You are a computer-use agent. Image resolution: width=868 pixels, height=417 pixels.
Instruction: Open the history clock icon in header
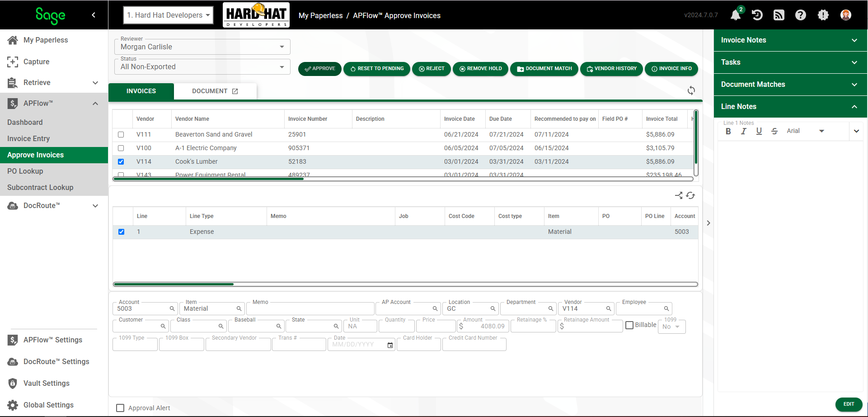757,15
